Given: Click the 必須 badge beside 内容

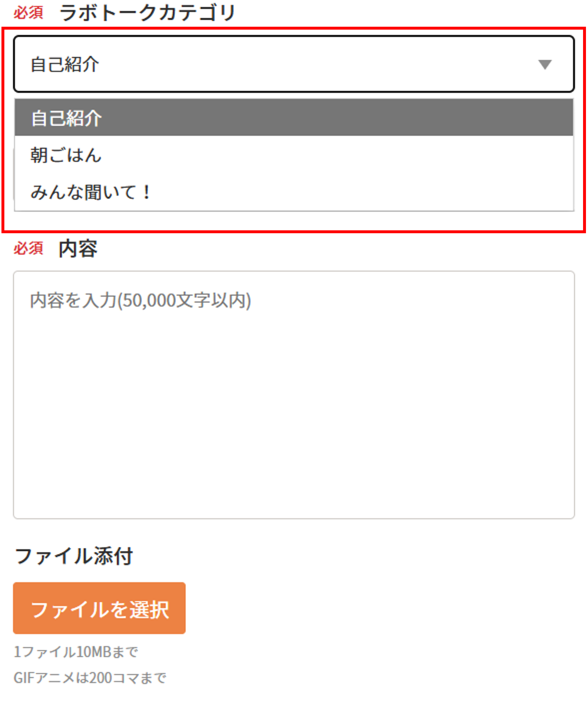Looking at the screenshot, I should tap(28, 249).
